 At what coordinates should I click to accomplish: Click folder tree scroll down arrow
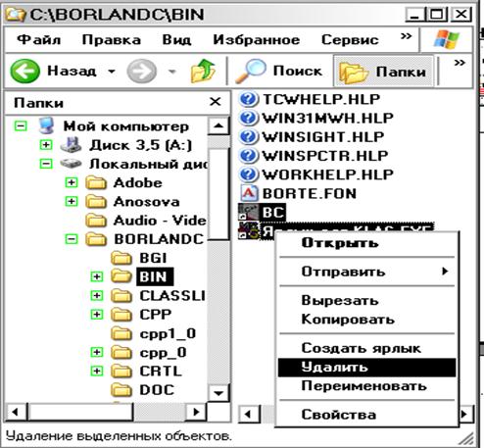[218, 393]
